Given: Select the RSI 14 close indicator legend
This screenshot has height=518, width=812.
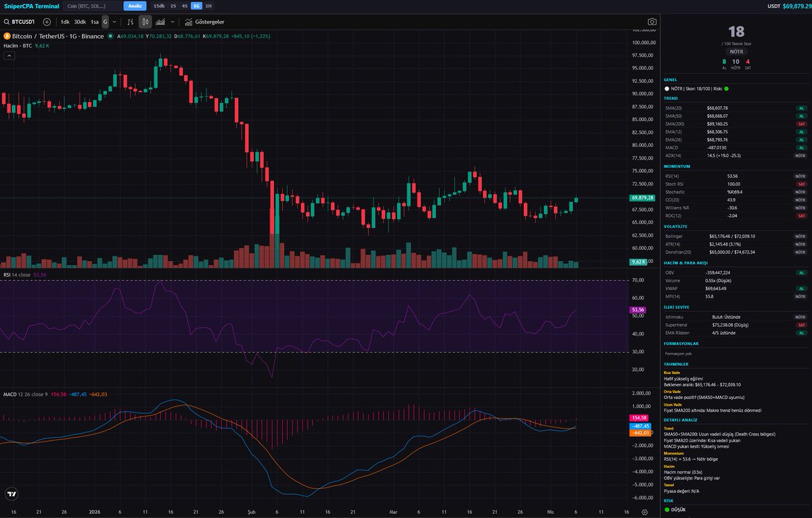Looking at the screenshot, I should pyautogui.click(x=16, y=275).
